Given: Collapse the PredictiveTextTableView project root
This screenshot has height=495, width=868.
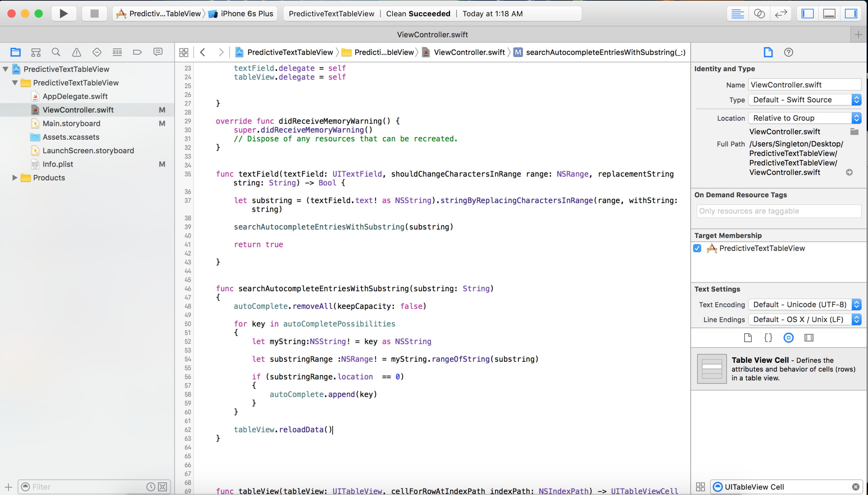Looking at the screenshot, I should (x=6, y=69).
